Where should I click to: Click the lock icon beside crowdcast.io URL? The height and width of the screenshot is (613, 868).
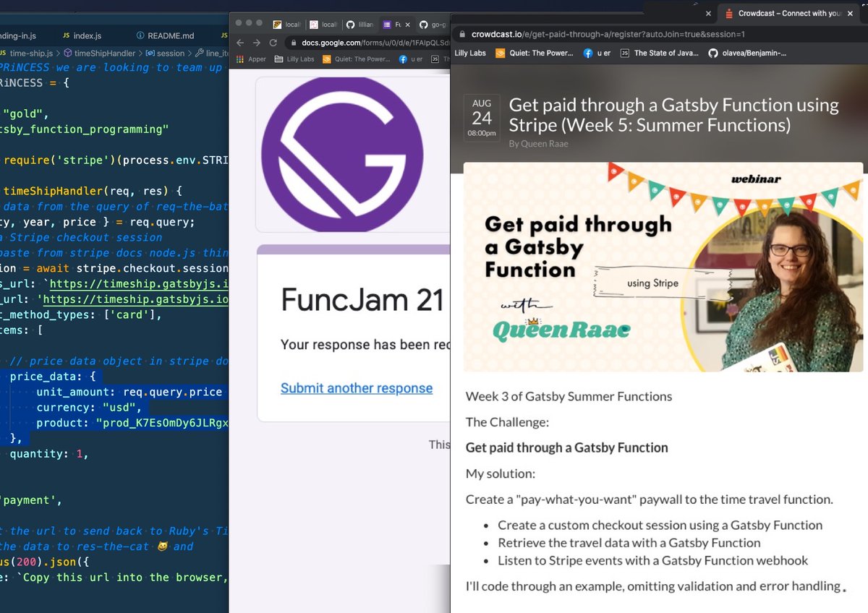click(x=463, y=34)
